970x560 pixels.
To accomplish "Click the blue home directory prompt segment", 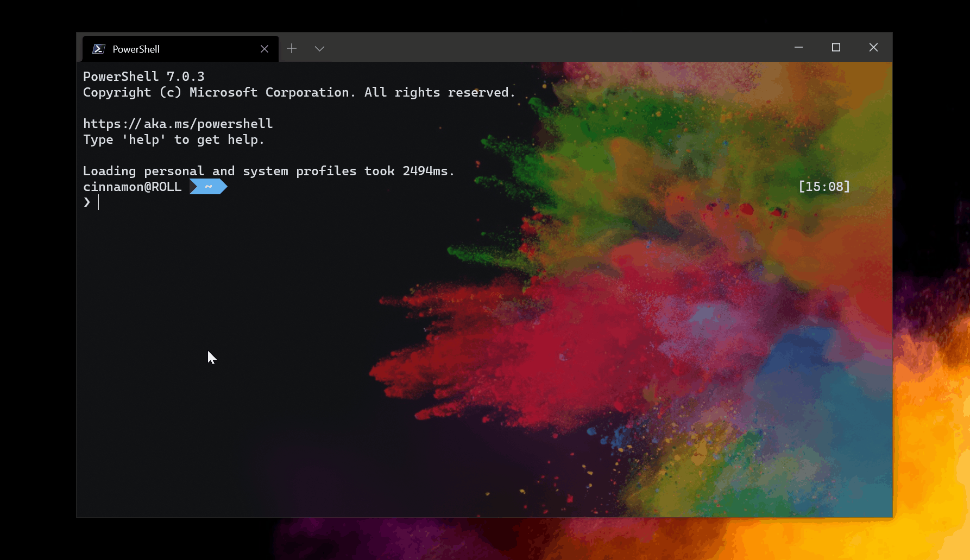I will 208,187.
